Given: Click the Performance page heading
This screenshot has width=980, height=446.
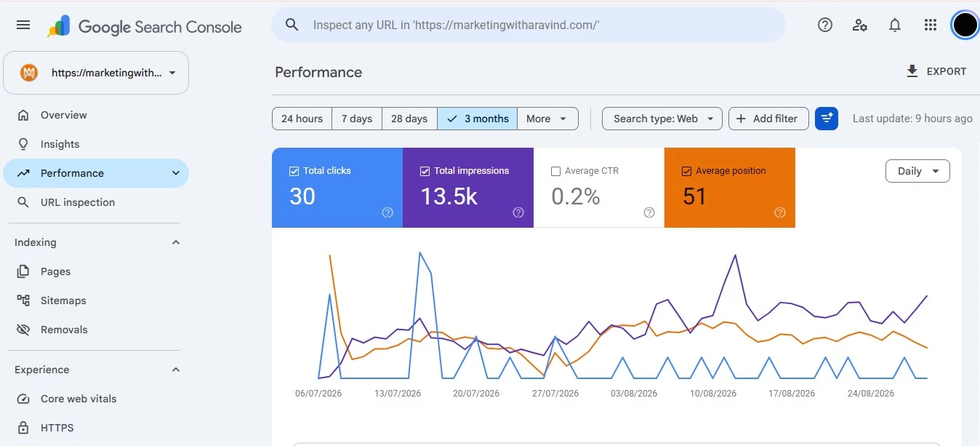Looking at the screenshot, I should click(x=318, y=72).
